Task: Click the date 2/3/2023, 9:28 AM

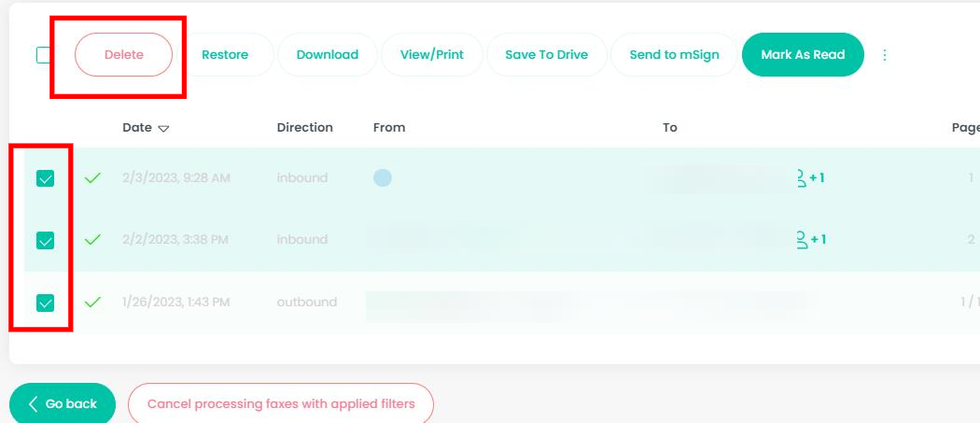Action: pyautogui.click(x=176, y=178)
